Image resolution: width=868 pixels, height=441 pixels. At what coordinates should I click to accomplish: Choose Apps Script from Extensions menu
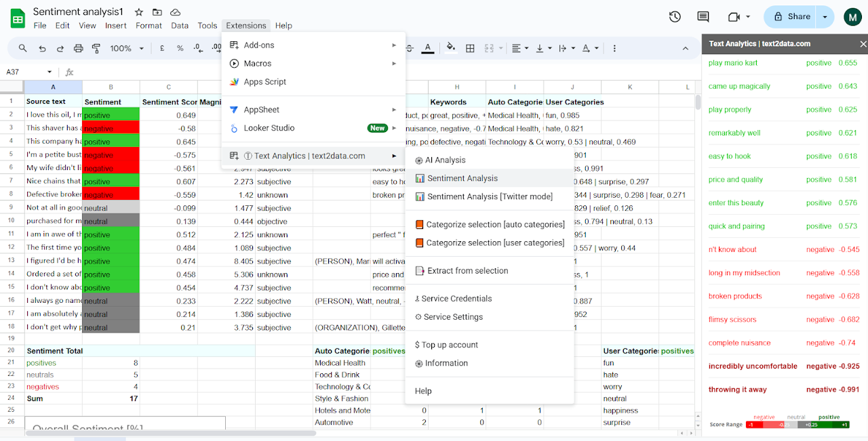pyautogui.click(x=264, y=81)
